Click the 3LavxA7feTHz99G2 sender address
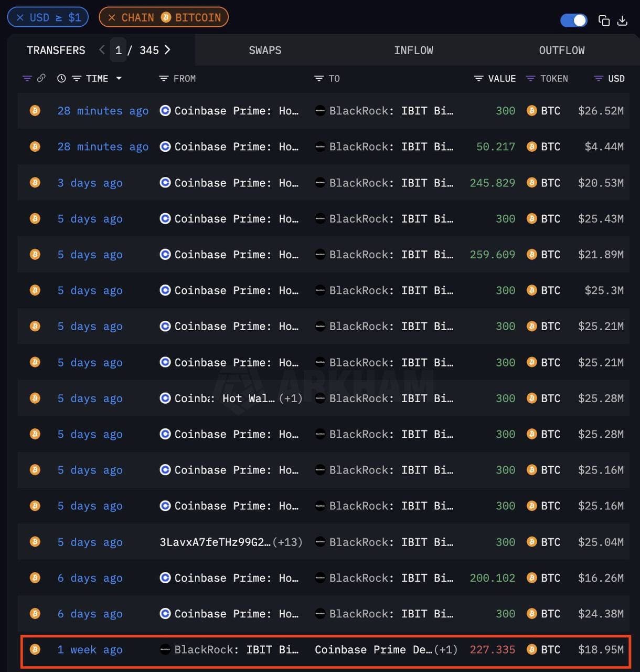Screen dimensions: 640x672 [215, 542]
